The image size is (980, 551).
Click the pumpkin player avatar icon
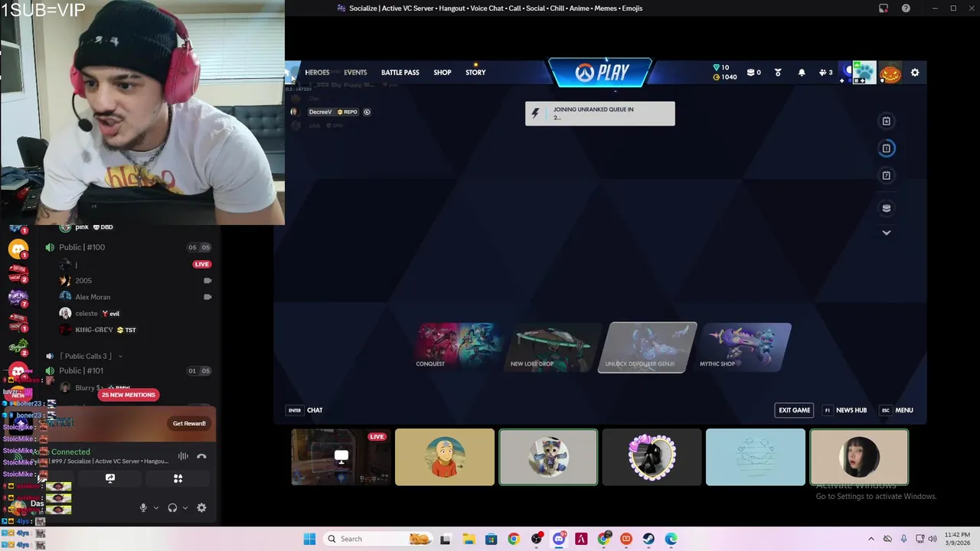pos(890,73)
